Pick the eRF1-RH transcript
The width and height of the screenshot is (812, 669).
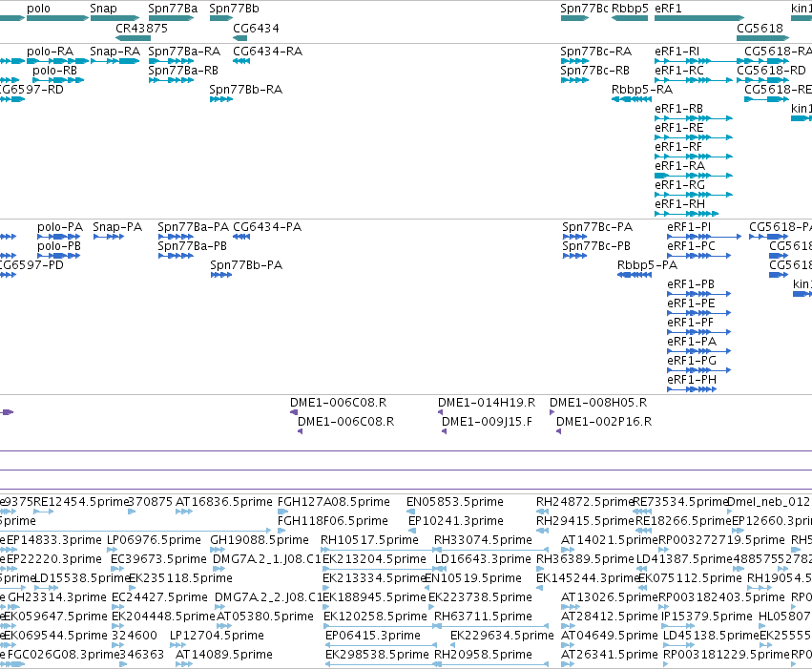(687, 214)
